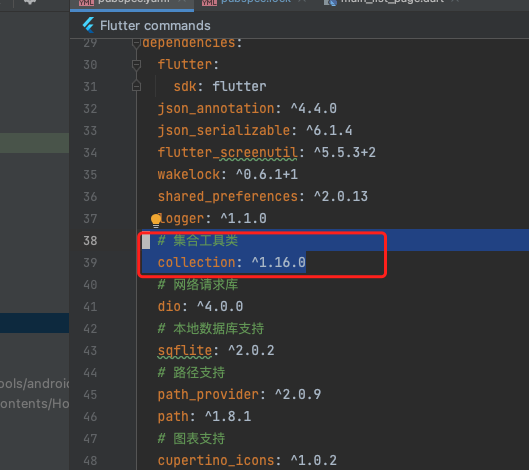Click the Flutter logo icon
Viewport: 529px width, 470px height.
click(x=89, y=25)
